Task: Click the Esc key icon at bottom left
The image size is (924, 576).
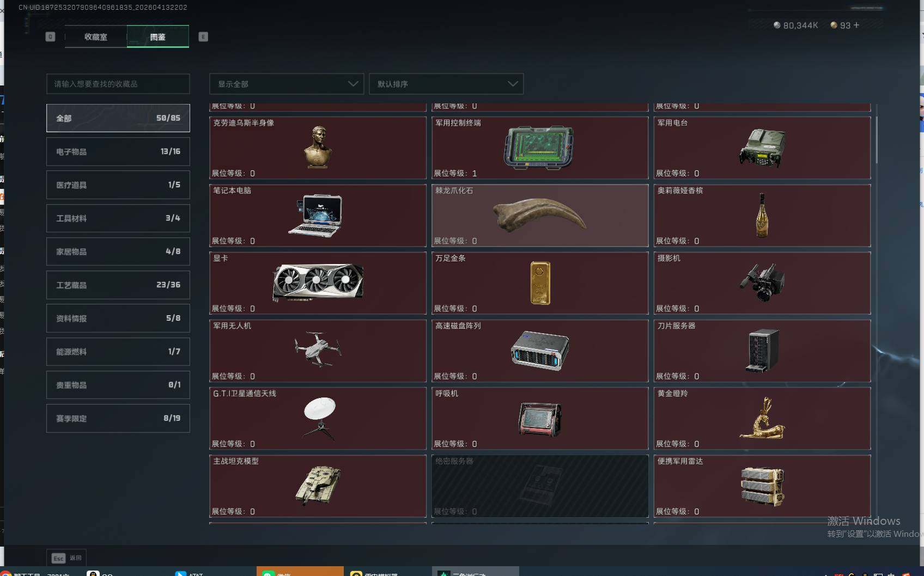Action: click(x=58, y=558)
